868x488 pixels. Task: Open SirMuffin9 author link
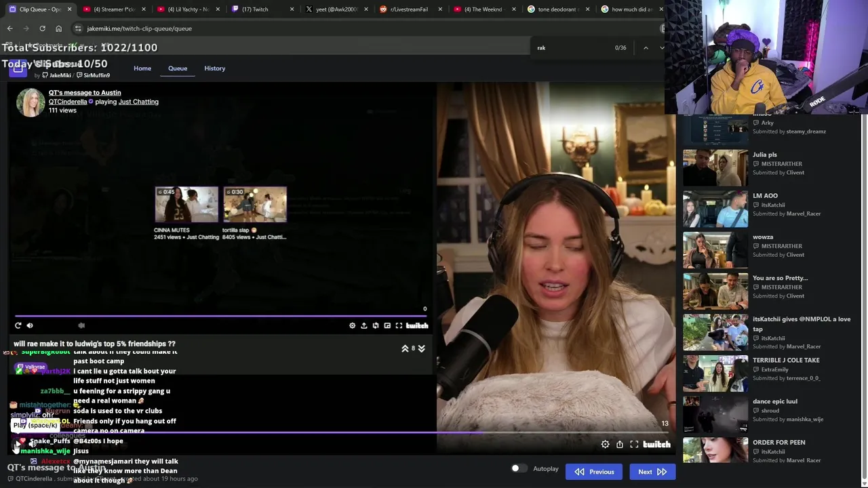[94, 75]
